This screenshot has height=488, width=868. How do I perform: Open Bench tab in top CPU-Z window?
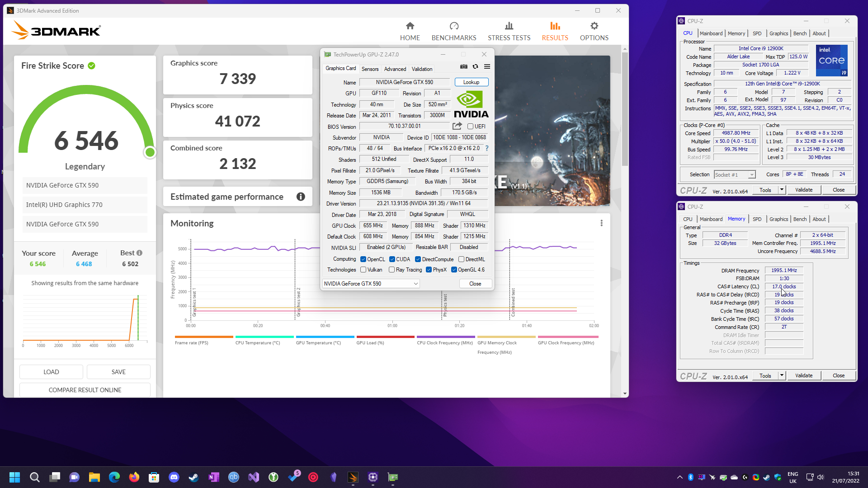(800, 33)
